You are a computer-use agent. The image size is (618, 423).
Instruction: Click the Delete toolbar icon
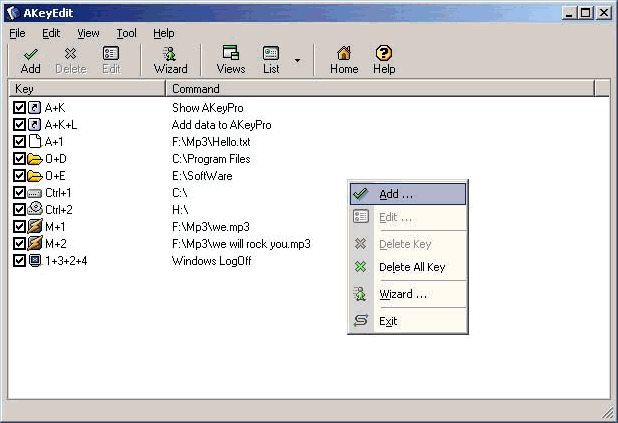point(71,60)
